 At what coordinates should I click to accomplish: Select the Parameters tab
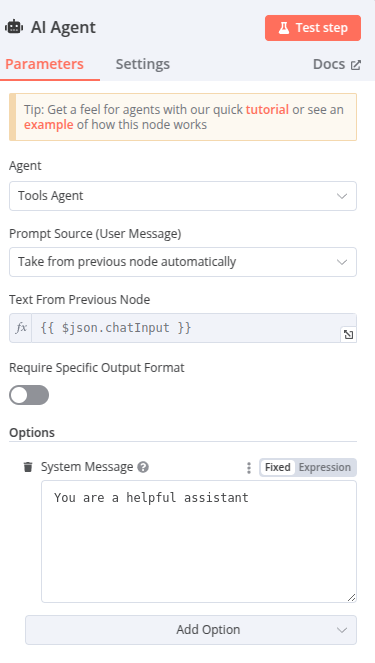pos(44,64)
